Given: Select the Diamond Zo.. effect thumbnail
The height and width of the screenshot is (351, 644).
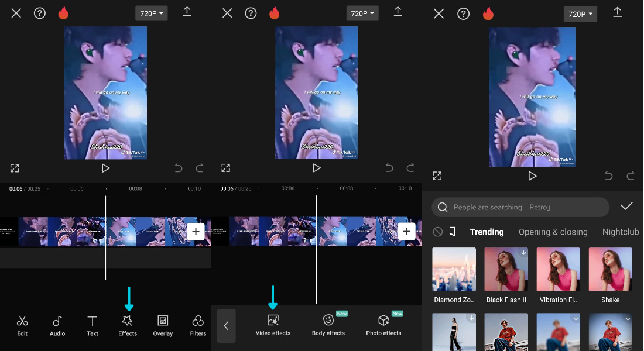Looking at the screenshot, I should click(454, 269).
